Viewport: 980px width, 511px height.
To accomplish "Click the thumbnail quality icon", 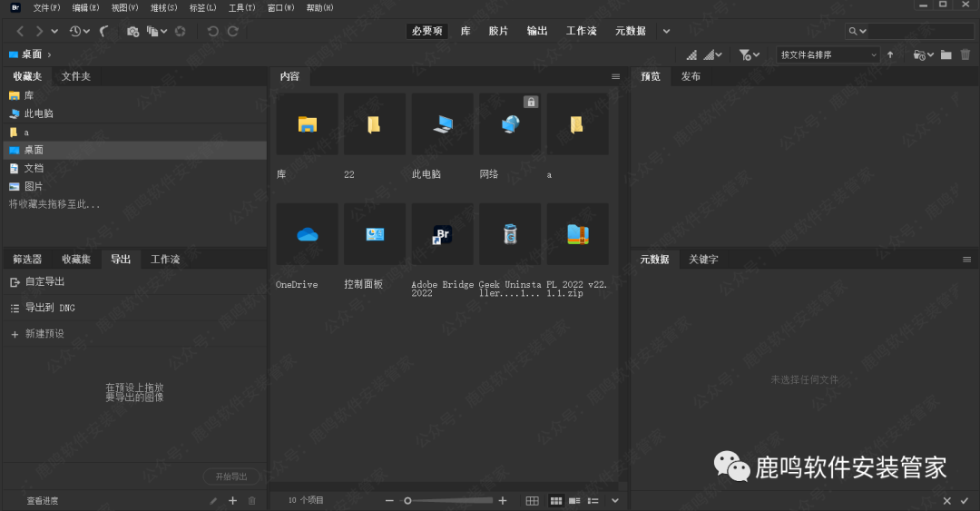I will (x=691, y=55).
